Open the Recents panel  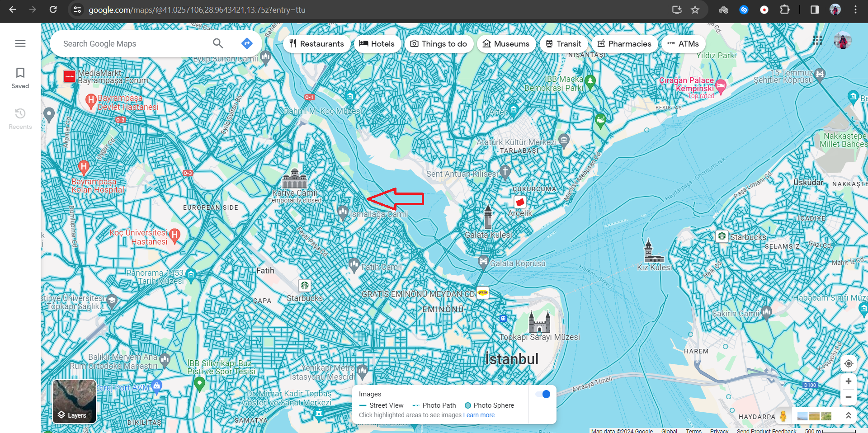(x=20, y=119)
